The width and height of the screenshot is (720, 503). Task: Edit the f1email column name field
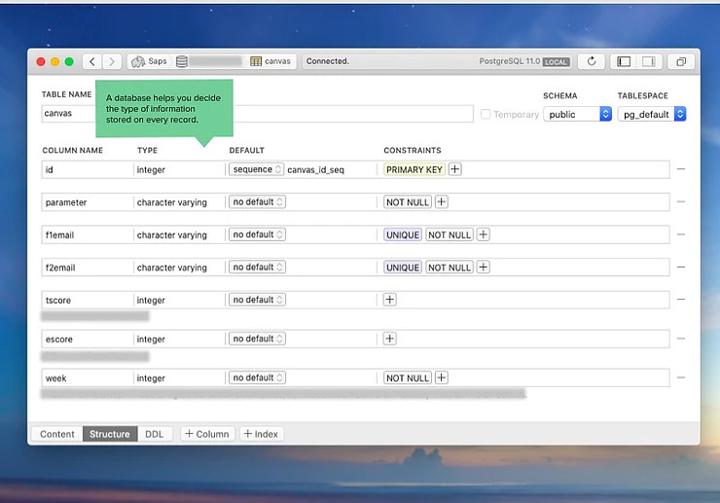tap(87, 235)
